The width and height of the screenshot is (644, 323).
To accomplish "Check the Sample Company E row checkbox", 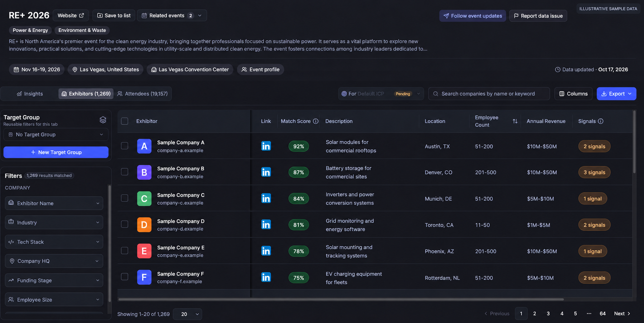I will 124,251.
